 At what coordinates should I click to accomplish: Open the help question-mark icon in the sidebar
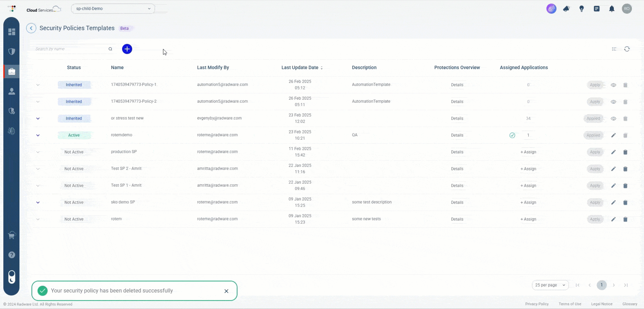12,255
